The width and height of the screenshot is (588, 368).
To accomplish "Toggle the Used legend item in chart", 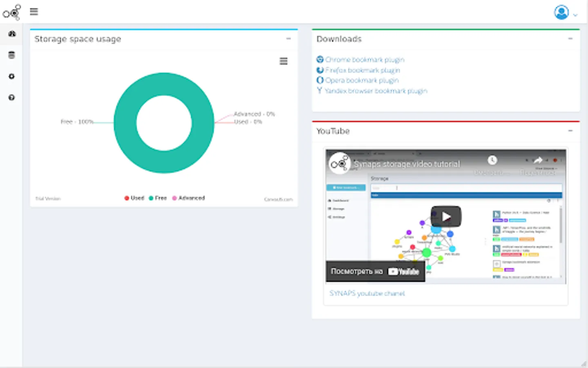I will (134, 198).
